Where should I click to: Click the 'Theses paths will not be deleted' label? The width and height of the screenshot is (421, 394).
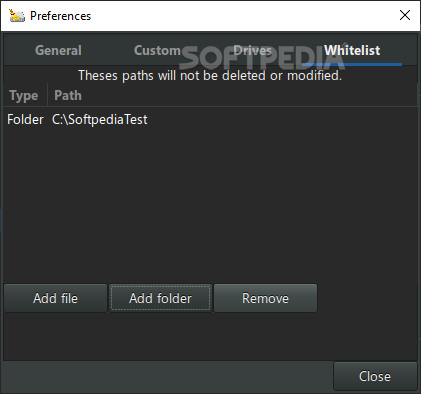point(210,75)
